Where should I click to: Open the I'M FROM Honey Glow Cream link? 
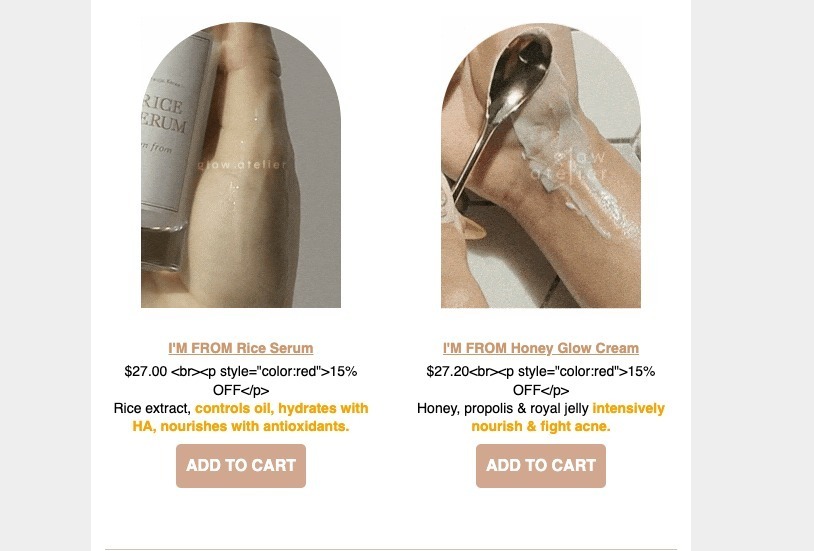click(541, 348)
